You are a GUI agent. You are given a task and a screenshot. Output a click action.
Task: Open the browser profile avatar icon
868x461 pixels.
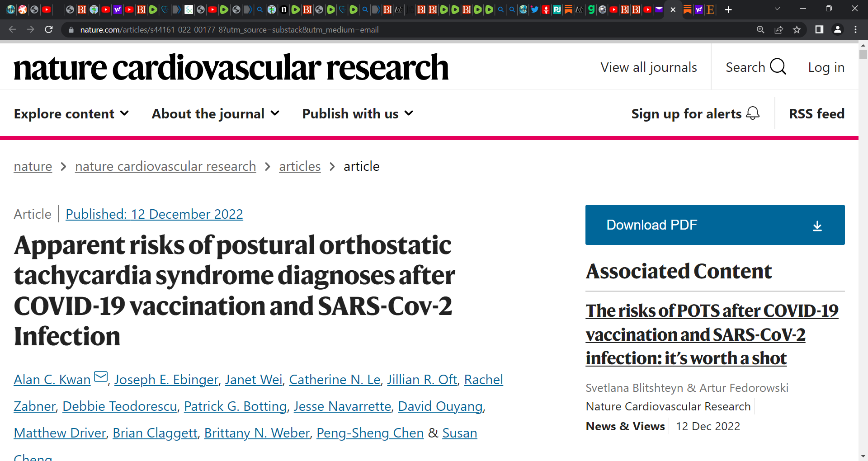pos(837,29)
